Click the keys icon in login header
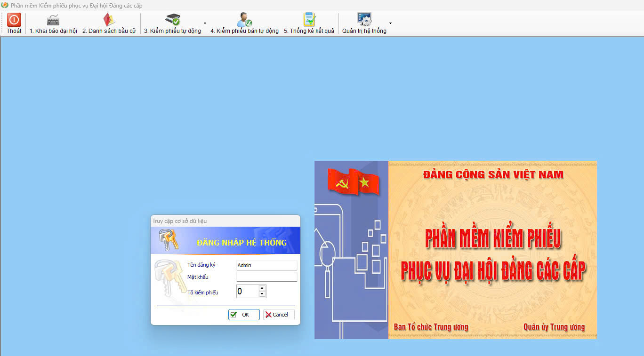644x356 pixels. 169,240
